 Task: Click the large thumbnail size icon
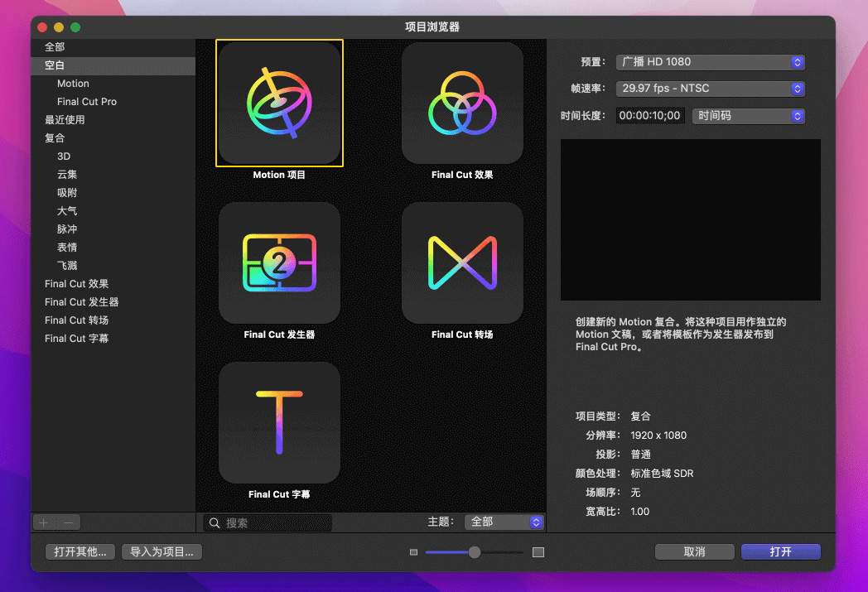(x=538, y=552)
